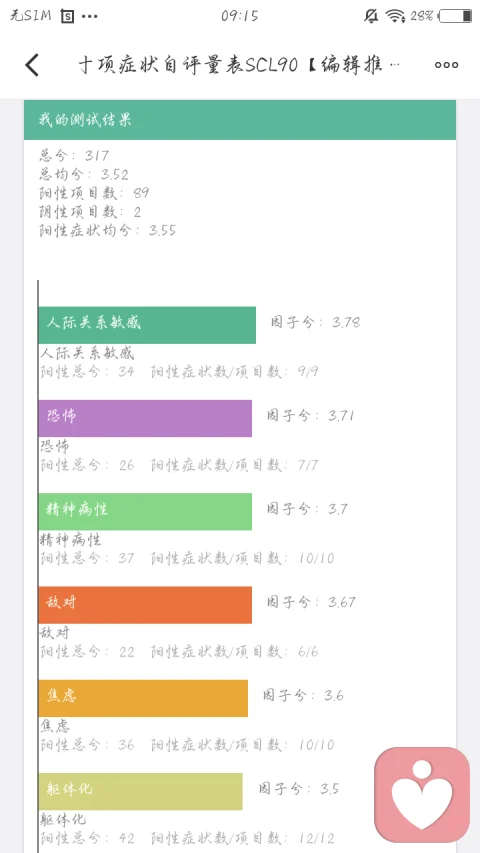Select the yellow 焦虑 bar
This screenshot has height=853, width=480.
point(143,698)
